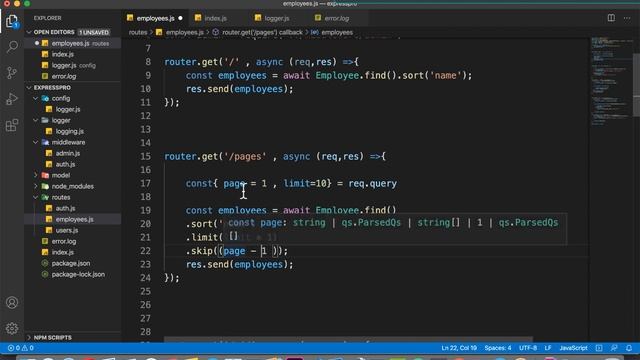
Task: Open the Manage gear icon
Action: 12,328
